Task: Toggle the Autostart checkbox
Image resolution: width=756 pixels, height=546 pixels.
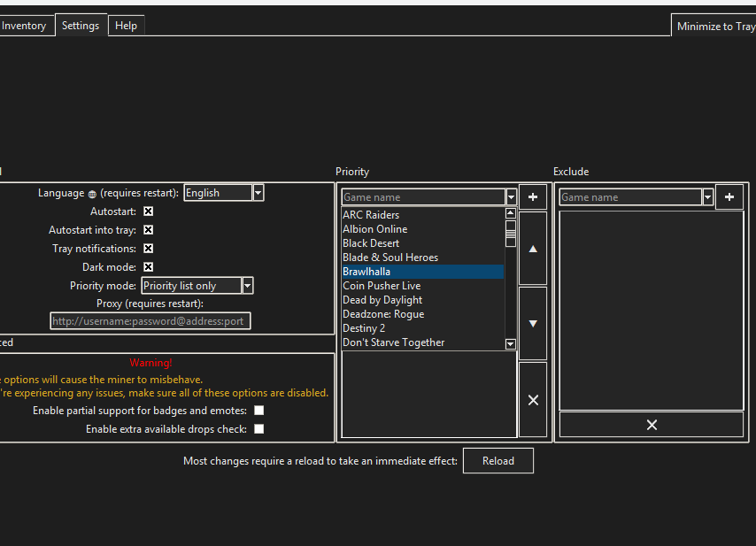Action: [149, 211]
